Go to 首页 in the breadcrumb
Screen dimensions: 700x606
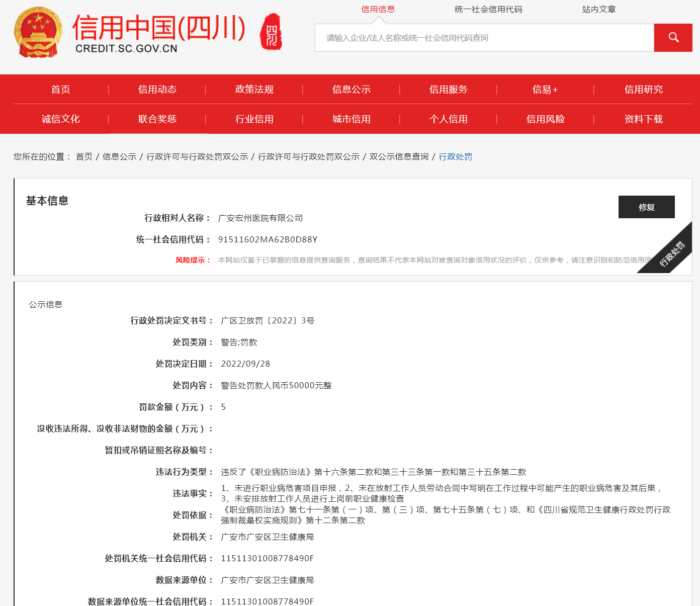[84, 157]
